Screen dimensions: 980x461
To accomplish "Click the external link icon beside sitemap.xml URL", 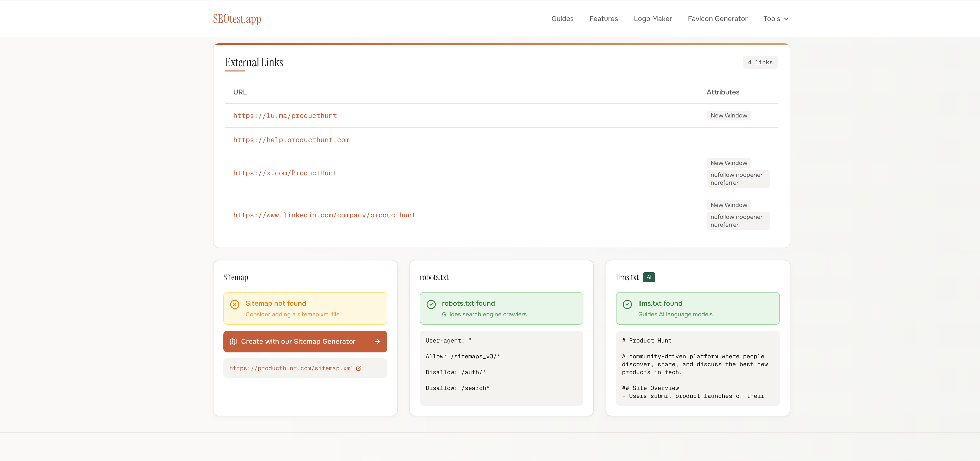I will (359, 368).
